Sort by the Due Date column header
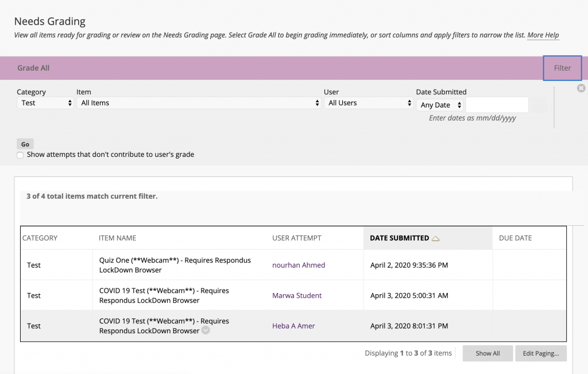588x374 pixels. [x=514, y=237]
